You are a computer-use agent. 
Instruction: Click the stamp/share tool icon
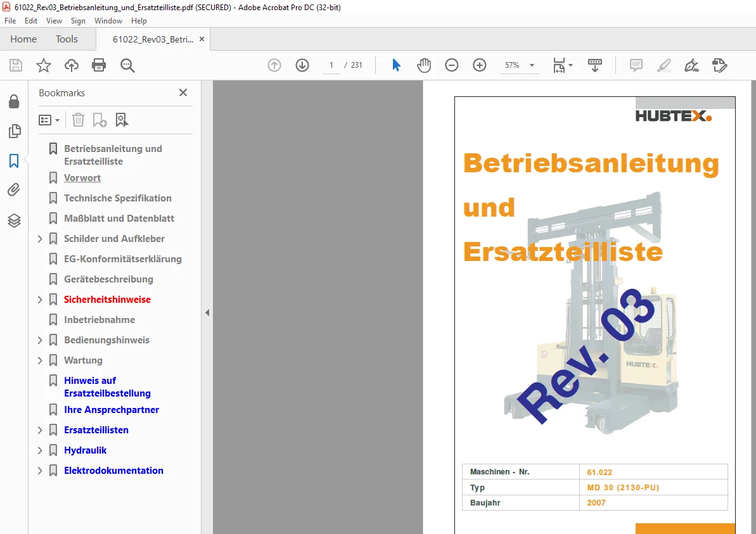(x=719, y=65)
